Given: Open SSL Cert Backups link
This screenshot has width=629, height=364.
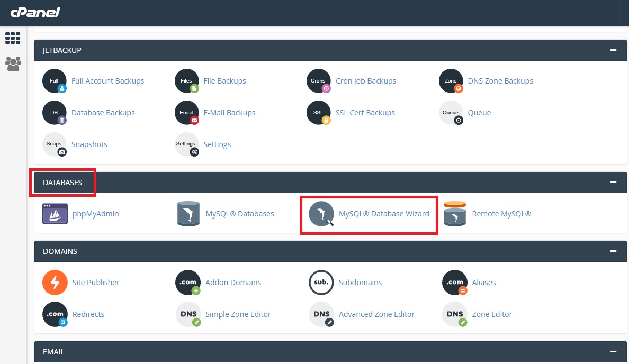Looking at the screenshot, I should click(365, 113).
